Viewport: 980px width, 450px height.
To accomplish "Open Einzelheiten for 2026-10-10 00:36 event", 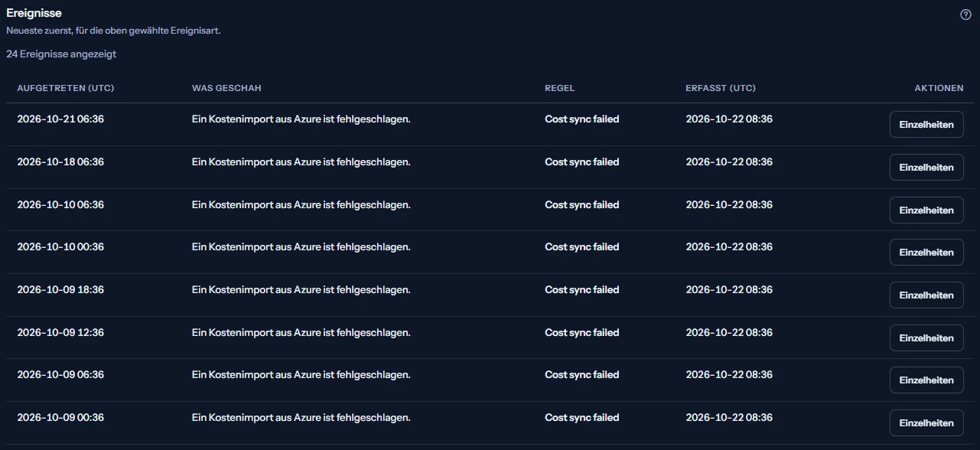I will pos(926,253).
